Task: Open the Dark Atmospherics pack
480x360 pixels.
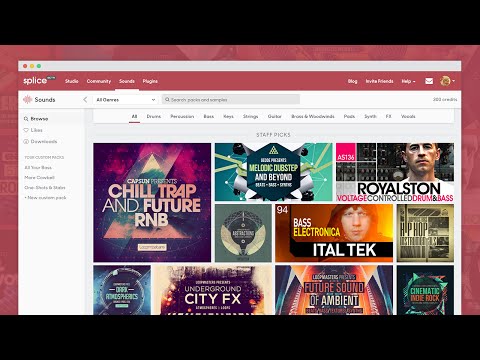Action: 122,290
